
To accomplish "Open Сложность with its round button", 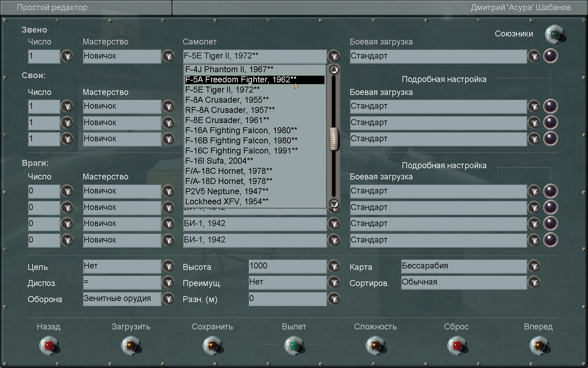I will (376, 346).
